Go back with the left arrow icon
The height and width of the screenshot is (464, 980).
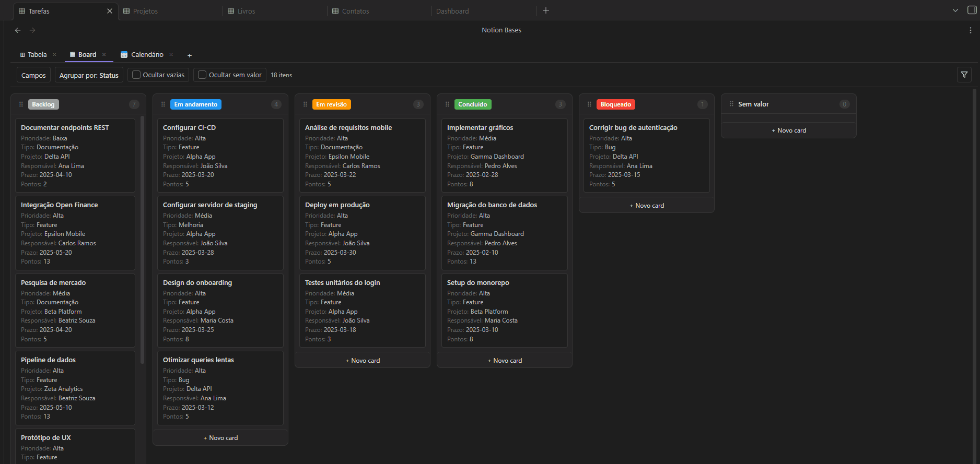(18, 30)
